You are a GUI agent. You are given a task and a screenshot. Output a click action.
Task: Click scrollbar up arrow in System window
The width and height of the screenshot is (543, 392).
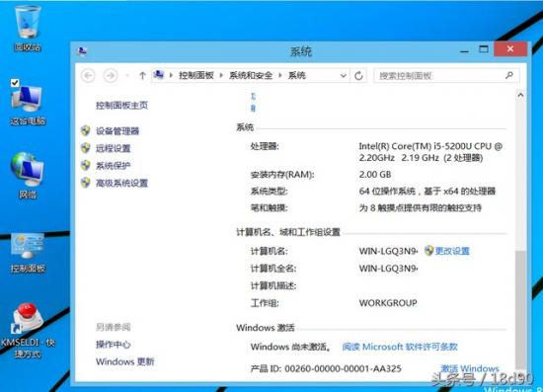520,95
